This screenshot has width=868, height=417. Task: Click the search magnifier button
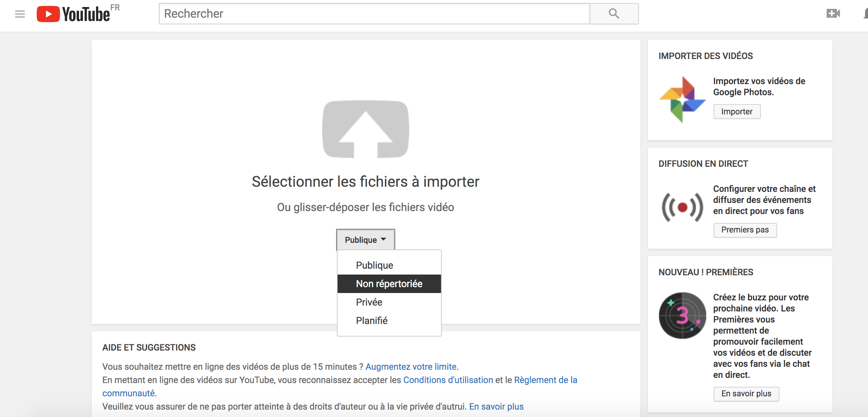[614, 14]
